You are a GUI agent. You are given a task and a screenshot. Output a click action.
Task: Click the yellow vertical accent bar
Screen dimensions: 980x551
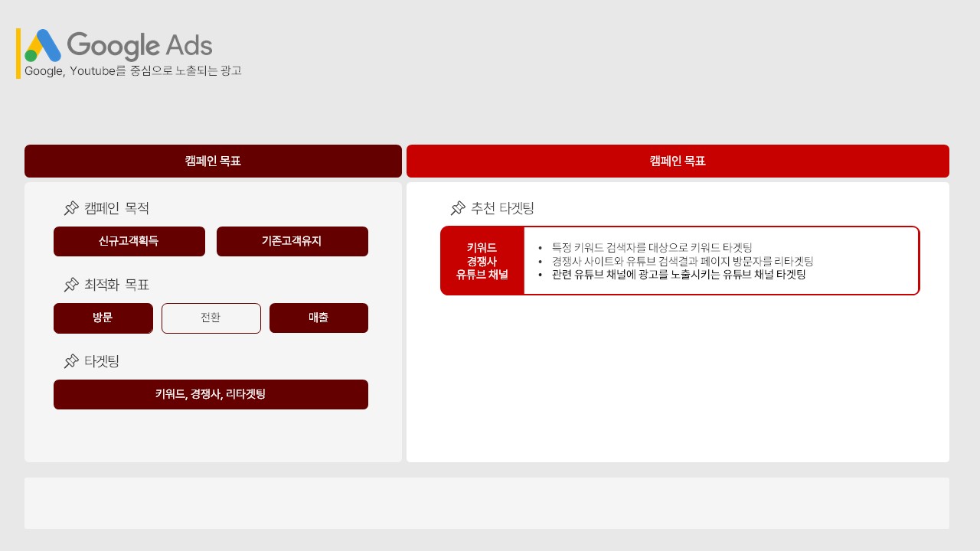point(18,54)
